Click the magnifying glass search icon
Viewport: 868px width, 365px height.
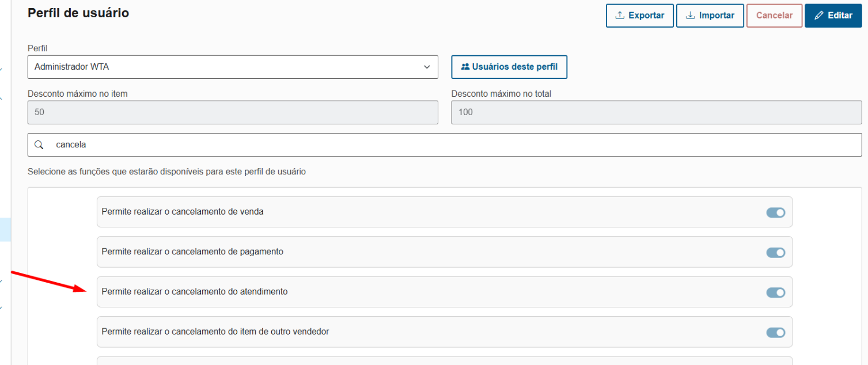(39, 145)
